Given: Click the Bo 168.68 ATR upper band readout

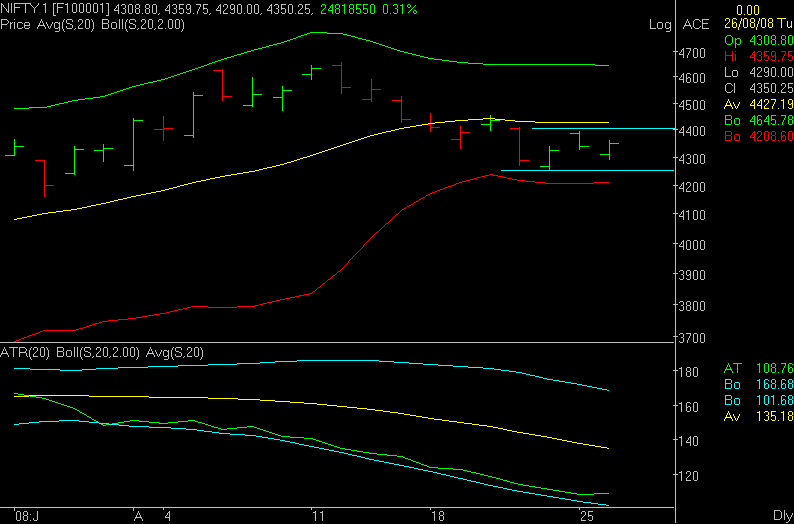Looking at the screenshot, I should pyautogui.click(x=758, y=384).
